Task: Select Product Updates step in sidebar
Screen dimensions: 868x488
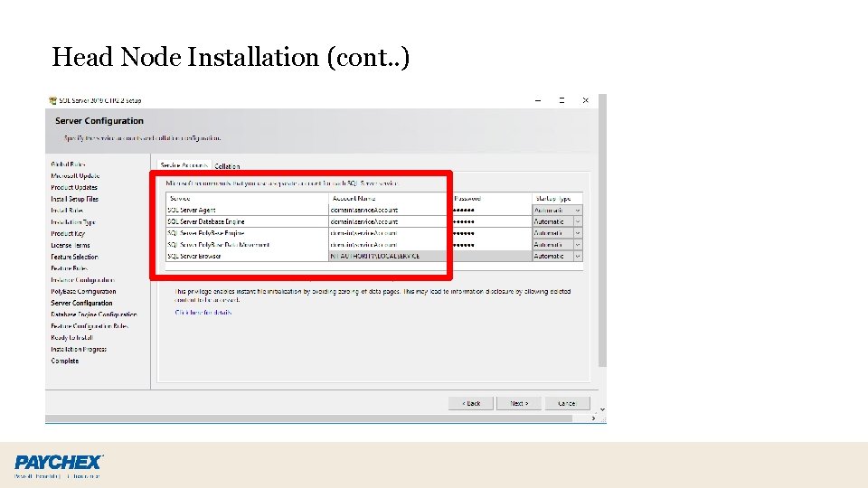Action: click(74, 188)
